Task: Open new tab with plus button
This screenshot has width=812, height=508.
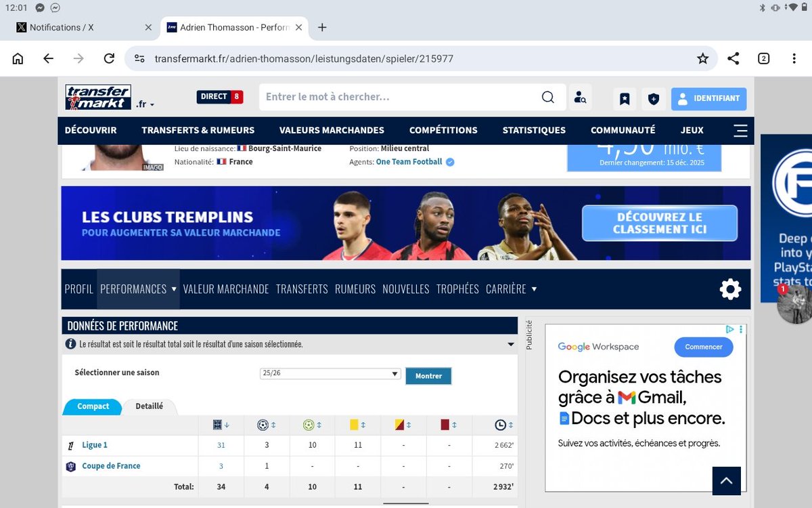Action: pyautogui.click(x=322, y=27)
